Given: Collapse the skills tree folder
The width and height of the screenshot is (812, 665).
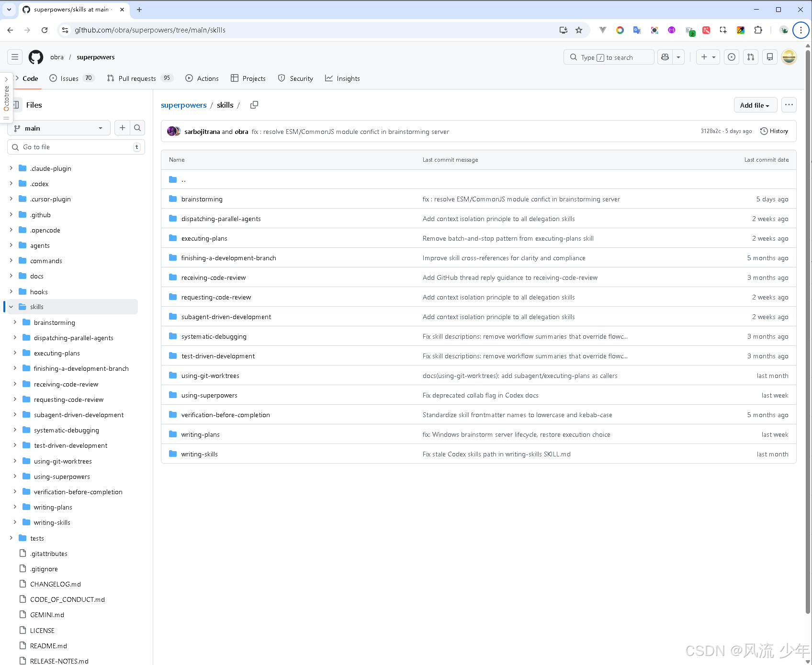Looking at the screenshot, I should [x=11, y=307].
